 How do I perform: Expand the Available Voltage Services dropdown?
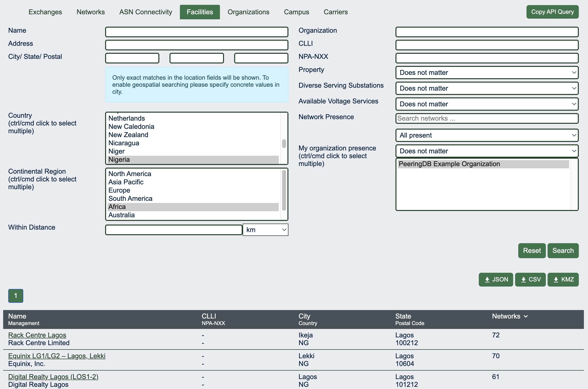click(x=487, y=104)
